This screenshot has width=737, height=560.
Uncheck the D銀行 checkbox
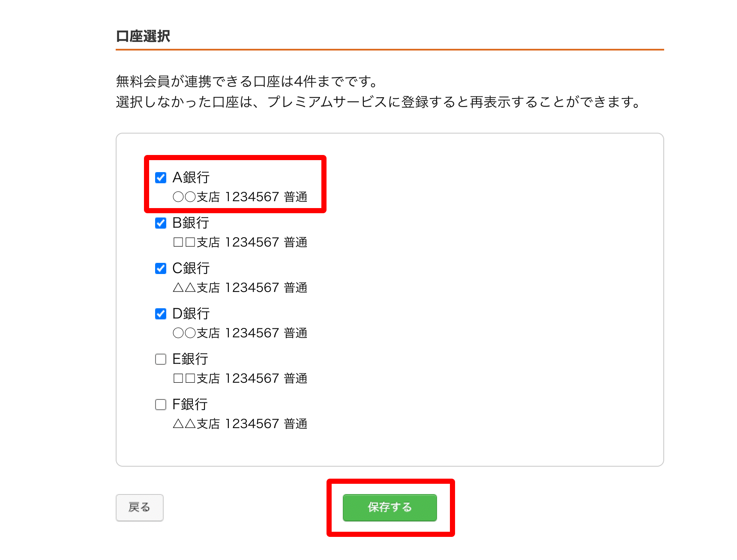pyautogui.click(x=161, y=313)
